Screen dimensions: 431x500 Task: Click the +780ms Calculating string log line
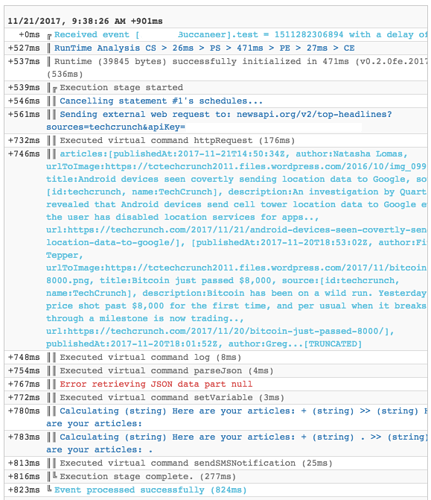(x=236, y=417)
